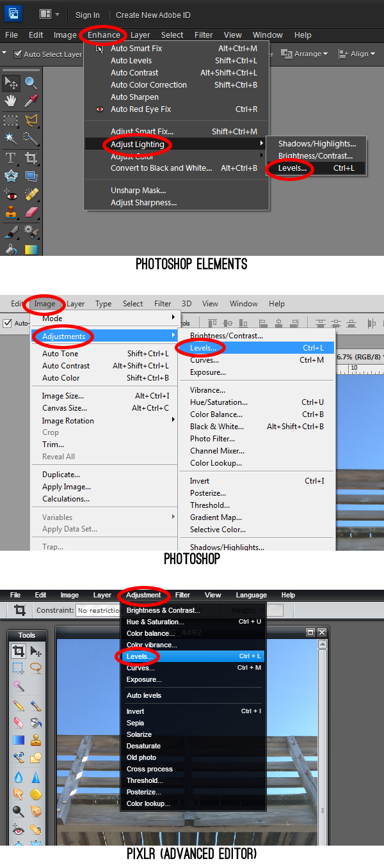
Task: Select Red Eye Removal tool in Elements toolbox
Action: [x=11, y=194]
